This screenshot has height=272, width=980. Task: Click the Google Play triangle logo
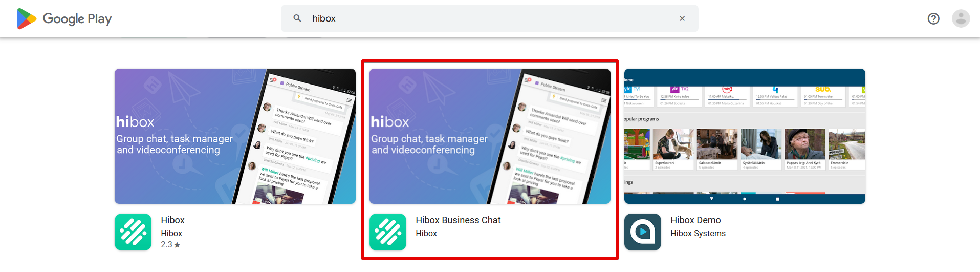(27, 18)
